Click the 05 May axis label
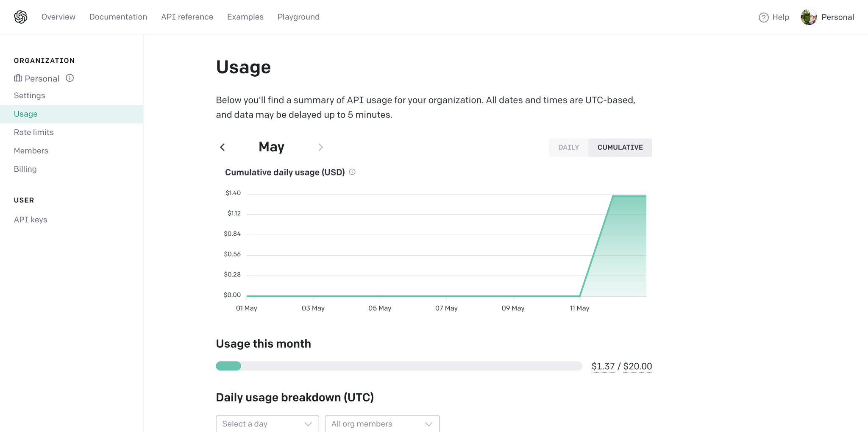Viewport: 868px width, 432px height. [x=380, y=308]
